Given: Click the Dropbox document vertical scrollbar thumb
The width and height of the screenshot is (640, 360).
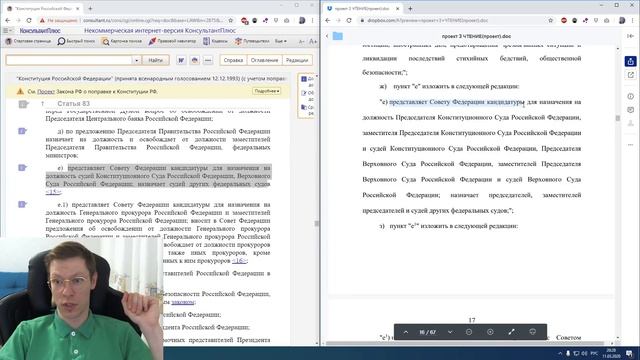Looking at the screenshot, I should [618, 118].
